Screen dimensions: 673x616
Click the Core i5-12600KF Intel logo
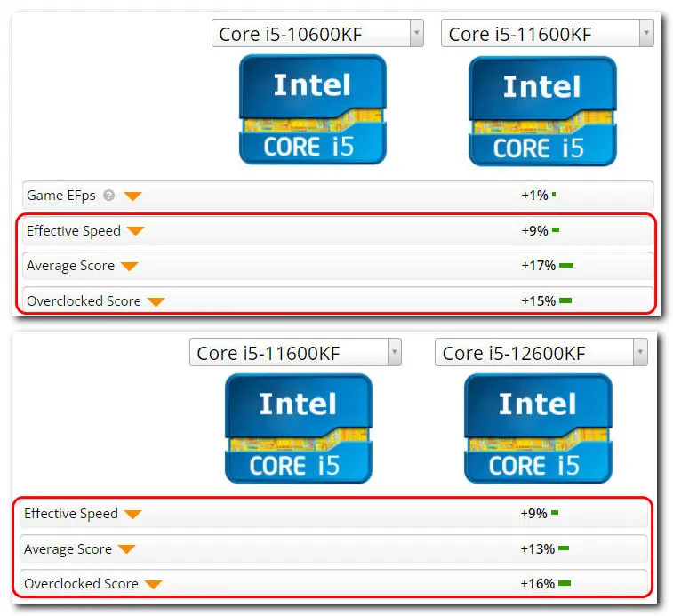pos(538,428)
